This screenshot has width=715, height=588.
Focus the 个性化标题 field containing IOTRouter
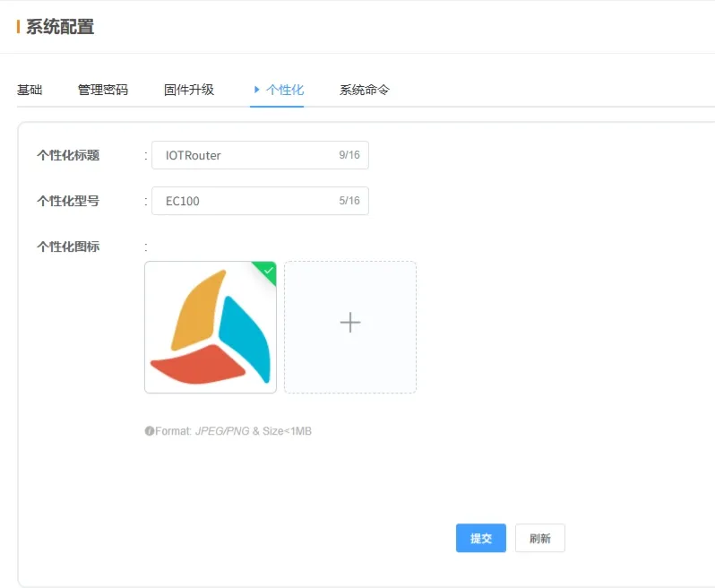coord(242,155)
